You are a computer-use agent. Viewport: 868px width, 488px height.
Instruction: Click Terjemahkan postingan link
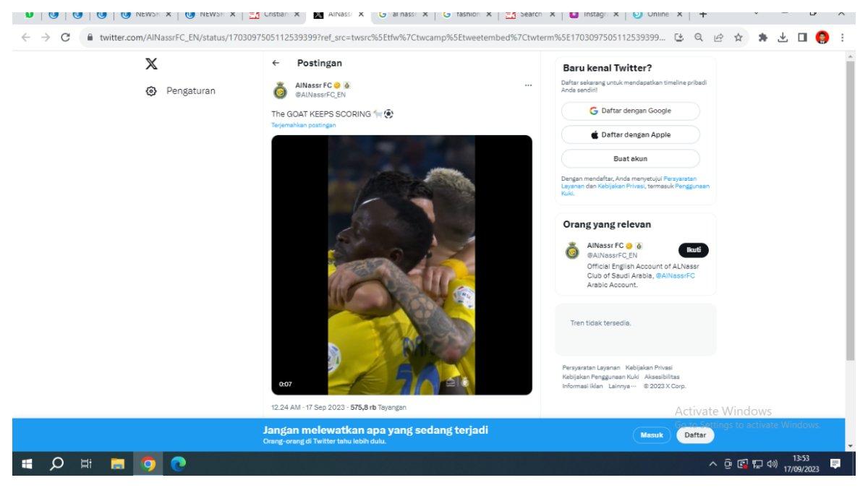click(x=303, y=125)
